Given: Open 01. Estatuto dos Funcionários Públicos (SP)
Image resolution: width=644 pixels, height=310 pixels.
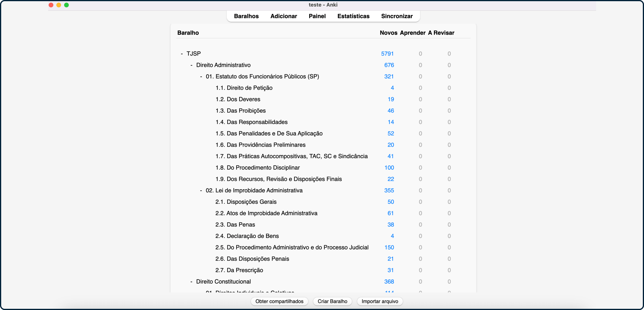Looking at the screenshot, I should pyautogui.click(x=262, y=76).
